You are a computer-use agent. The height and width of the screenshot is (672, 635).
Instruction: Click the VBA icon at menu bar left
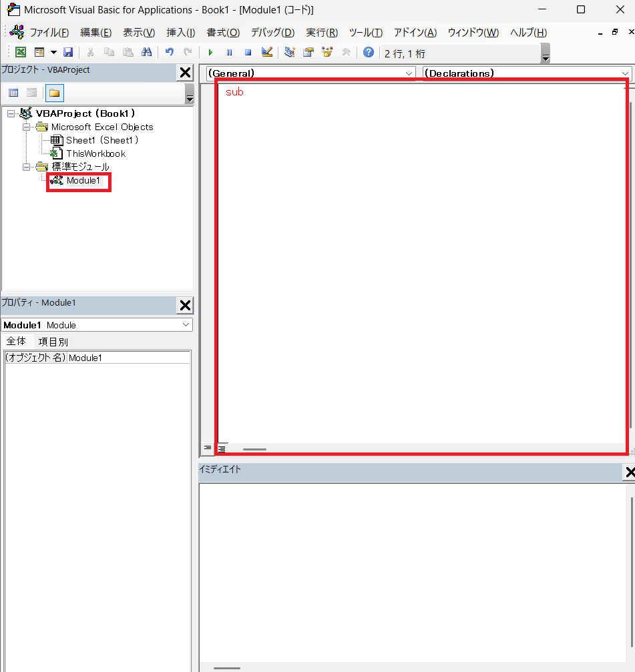(x=17, y=32)
